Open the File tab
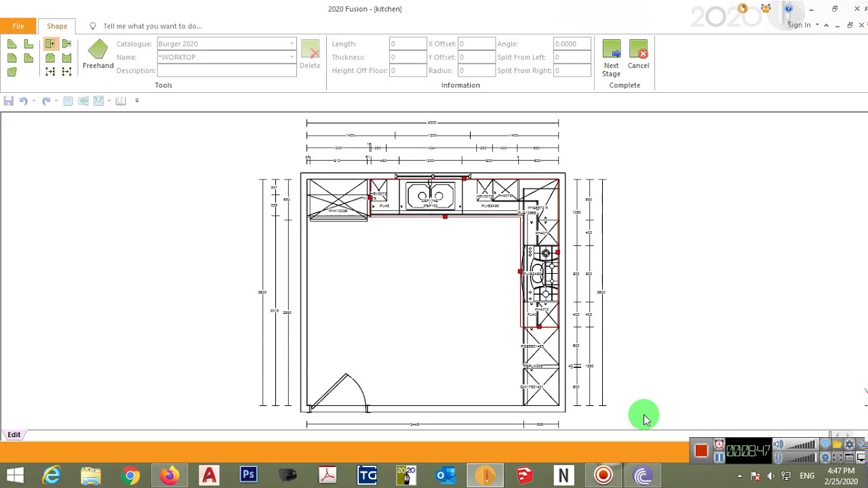This screenshot has height=488, width=868. (18, 26)
